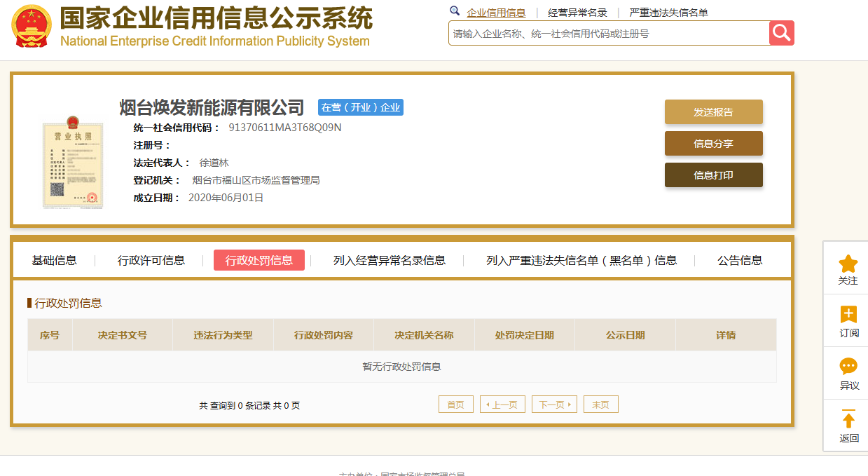Click the 决定书文号 column header
This screenshot has width=868, height=476.
point(123,335)
